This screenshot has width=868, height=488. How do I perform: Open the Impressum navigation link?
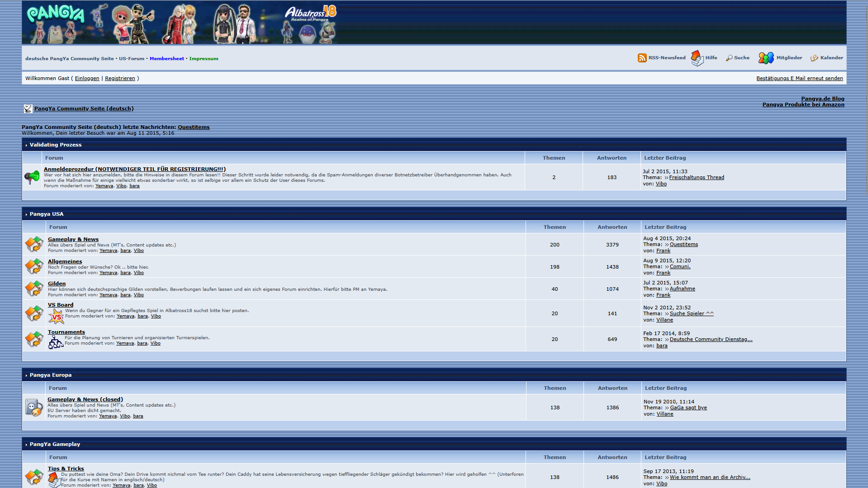pos(204,59)
